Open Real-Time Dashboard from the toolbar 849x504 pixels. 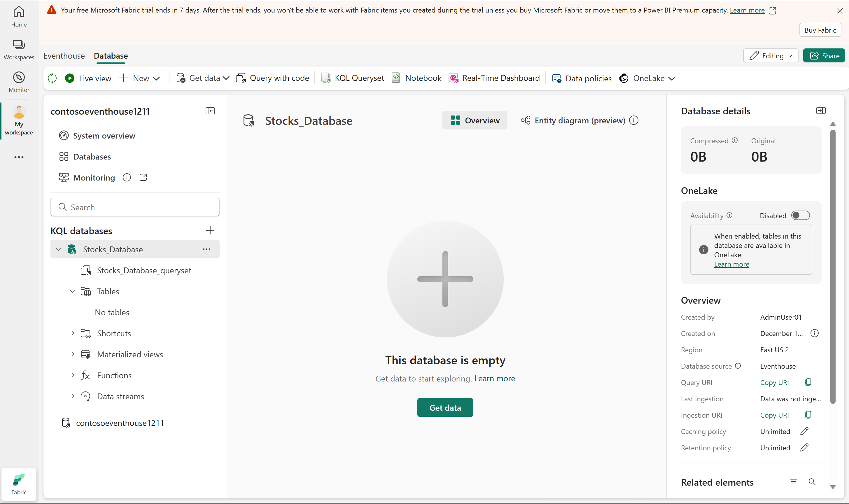(x=494, y=78)
